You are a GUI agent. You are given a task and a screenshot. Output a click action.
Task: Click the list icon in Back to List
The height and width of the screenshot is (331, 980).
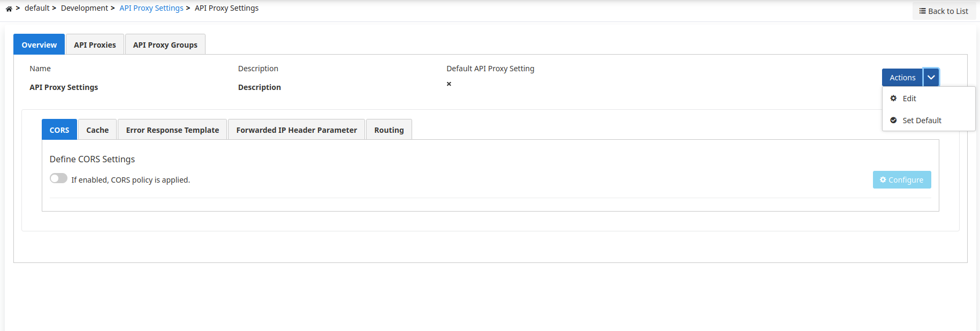click(922, 11)
